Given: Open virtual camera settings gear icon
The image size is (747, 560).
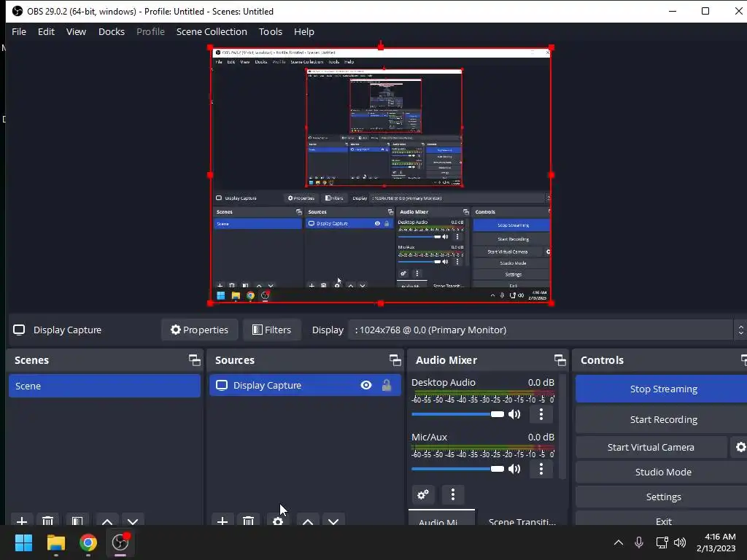Looking at the screenshot, I should tap(740, 447).
